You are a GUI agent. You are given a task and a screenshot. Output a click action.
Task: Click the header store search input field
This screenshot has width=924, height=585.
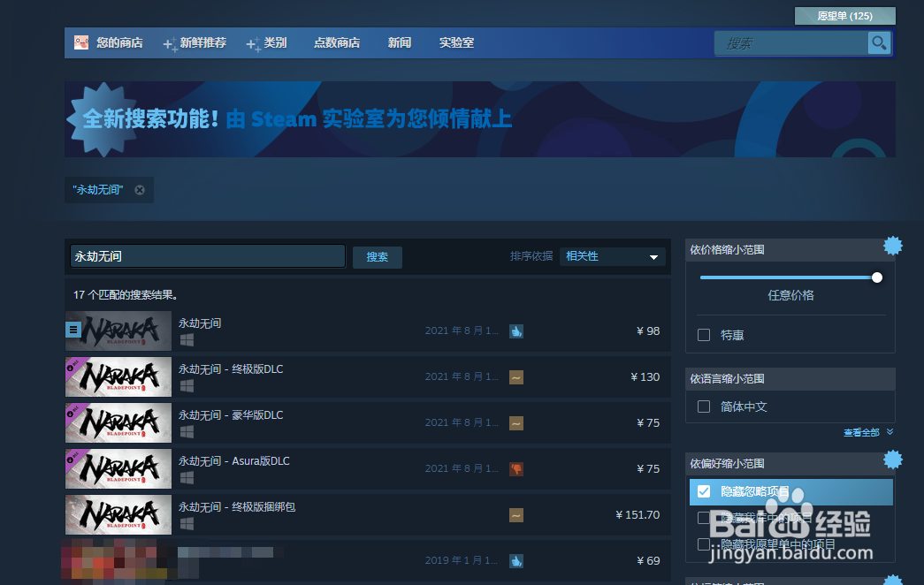click(790, 43)
